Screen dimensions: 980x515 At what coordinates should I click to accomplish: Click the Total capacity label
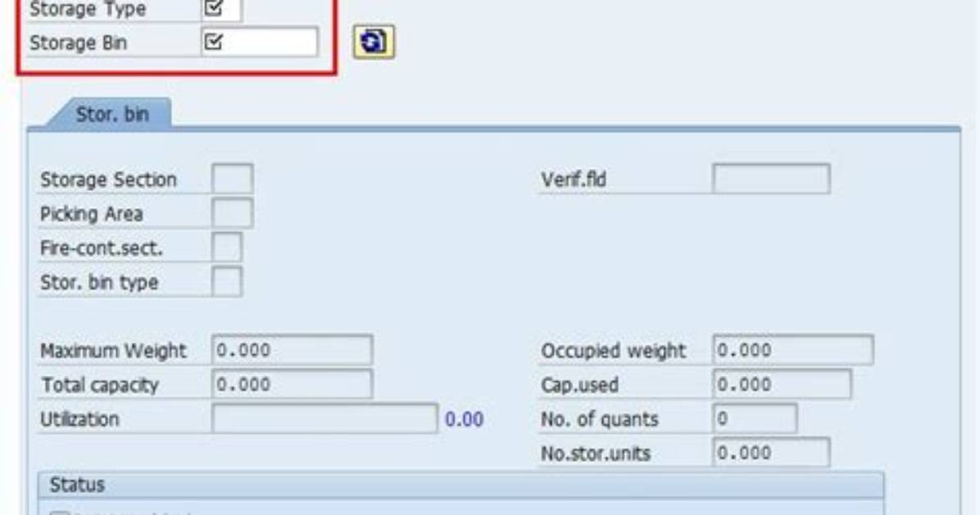pos(100,385)
